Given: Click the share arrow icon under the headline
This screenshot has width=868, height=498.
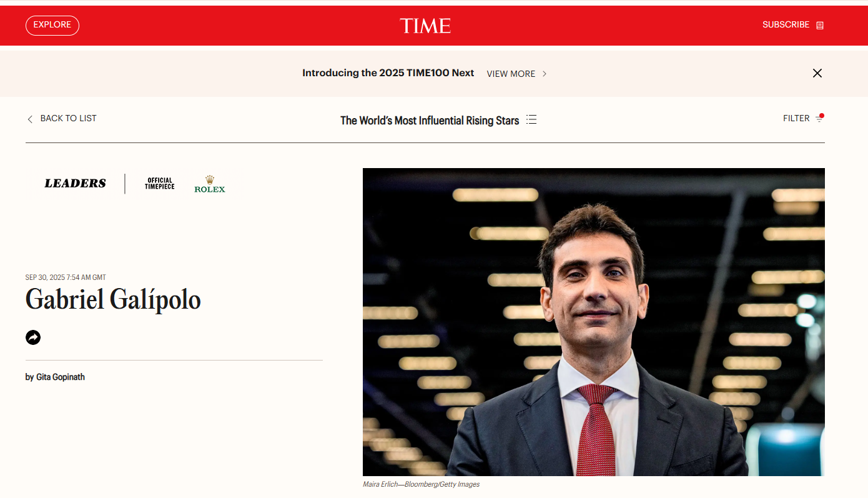Looking at the screenshot, I should [x=33, y=337].
